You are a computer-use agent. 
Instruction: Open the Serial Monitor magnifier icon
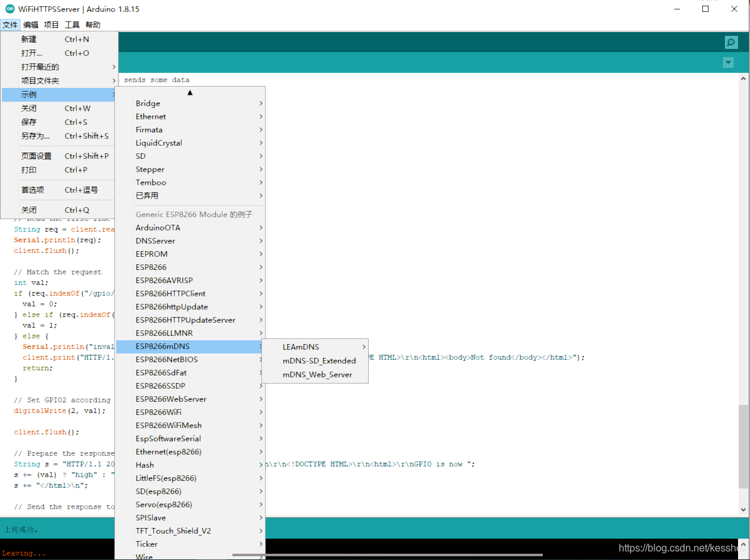pos(731,43)
